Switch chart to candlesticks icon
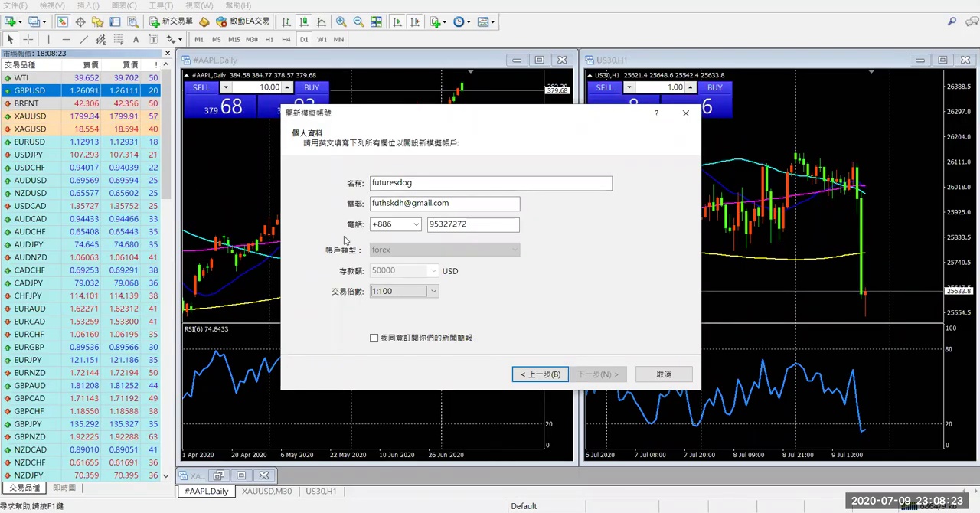Viewport: 980px width, 513px height. pos(304,21)
